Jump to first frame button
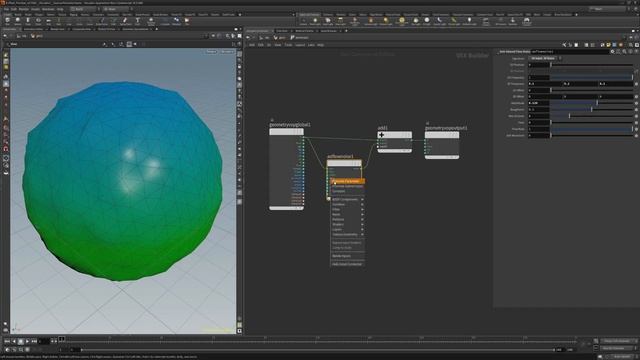This screenshot has height=360, width=640. click(7, 341)
